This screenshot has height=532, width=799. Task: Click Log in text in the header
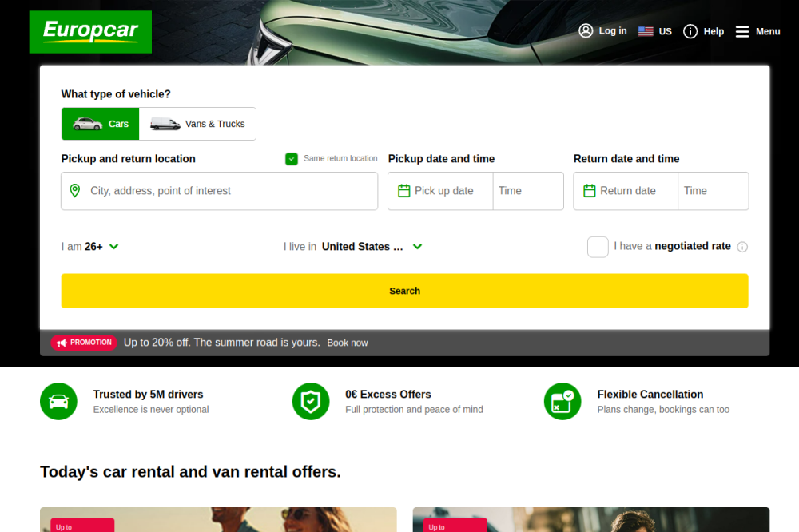(613, 31)
